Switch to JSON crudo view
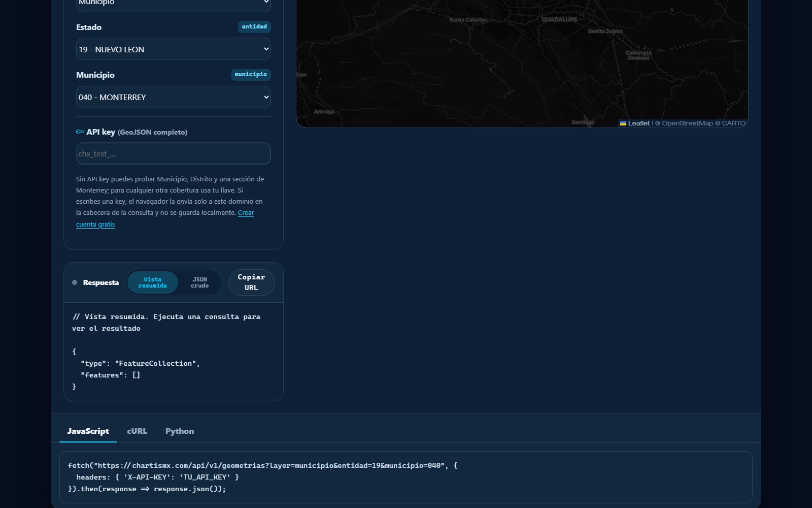Image resolution: width=812 pixels, height=508 pixels. [x=199, y=282]
